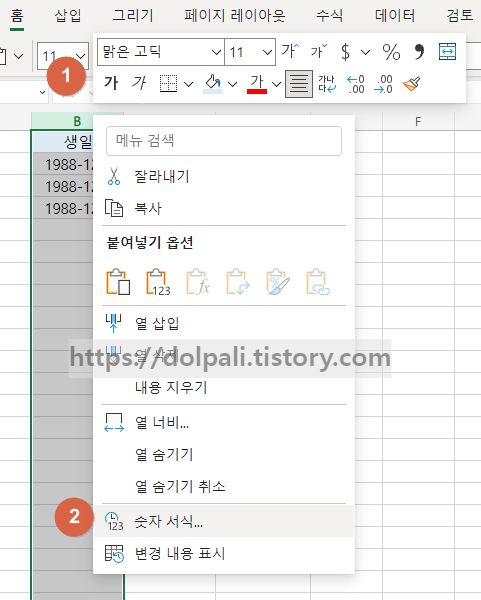Choose 복사 from context menu
Image resolution: width=481 pixels, height=600 pixels.
(224, 208)
